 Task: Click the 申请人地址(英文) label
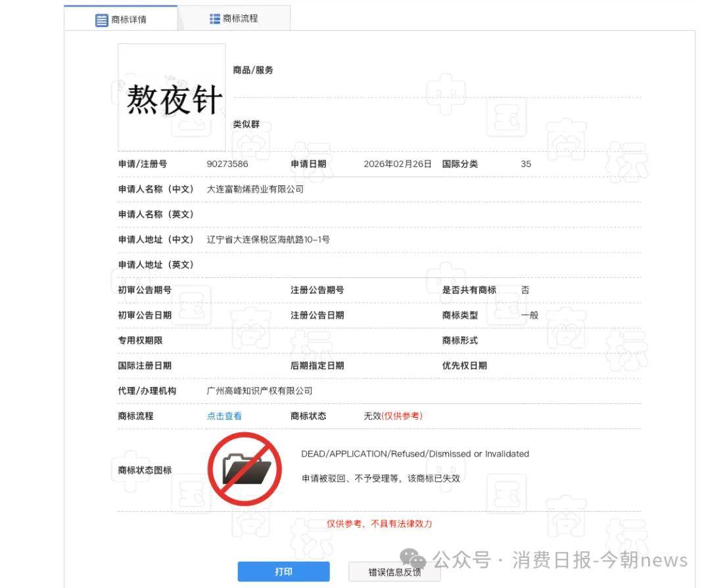tap(156, 265)
